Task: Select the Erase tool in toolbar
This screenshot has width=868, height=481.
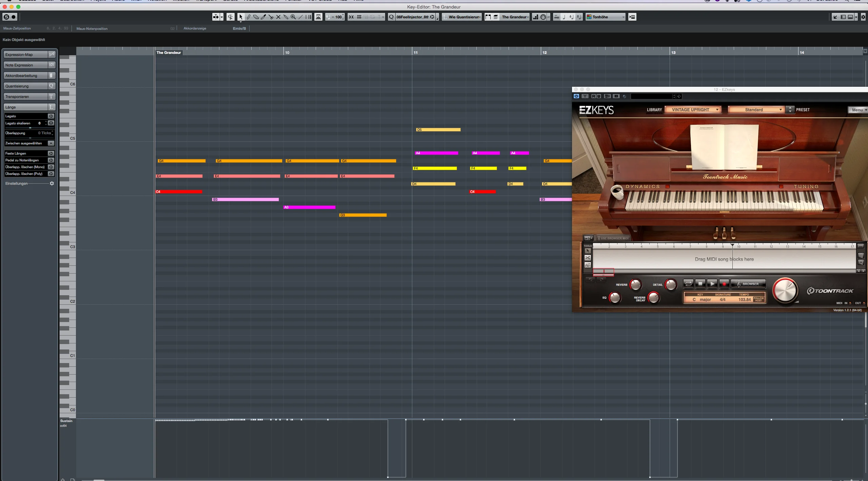Action: coord(256,17)
